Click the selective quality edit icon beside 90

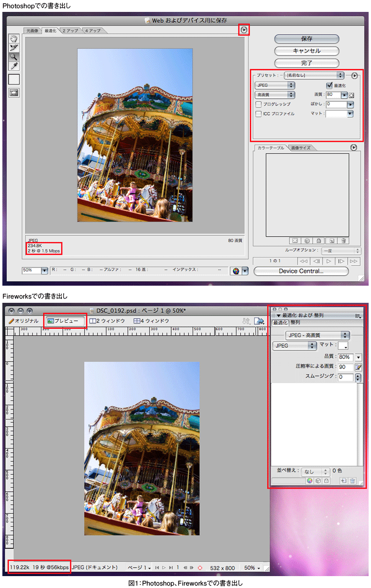coord(358,367)
